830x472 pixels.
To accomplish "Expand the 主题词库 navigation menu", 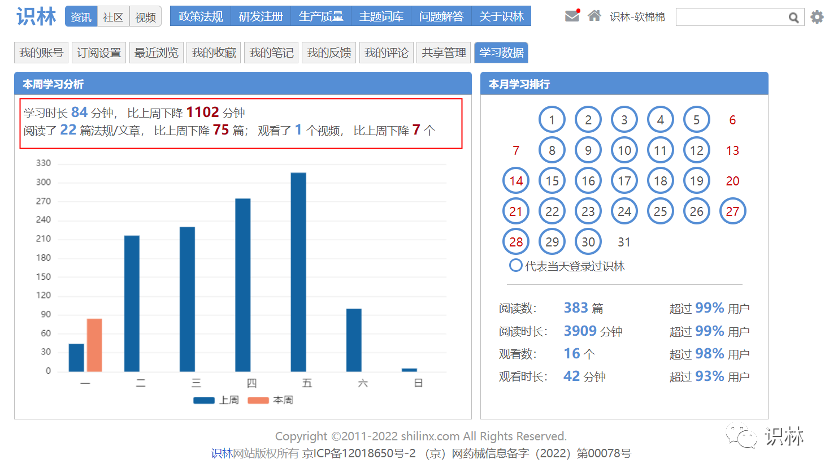I will (x=381, y=17).
